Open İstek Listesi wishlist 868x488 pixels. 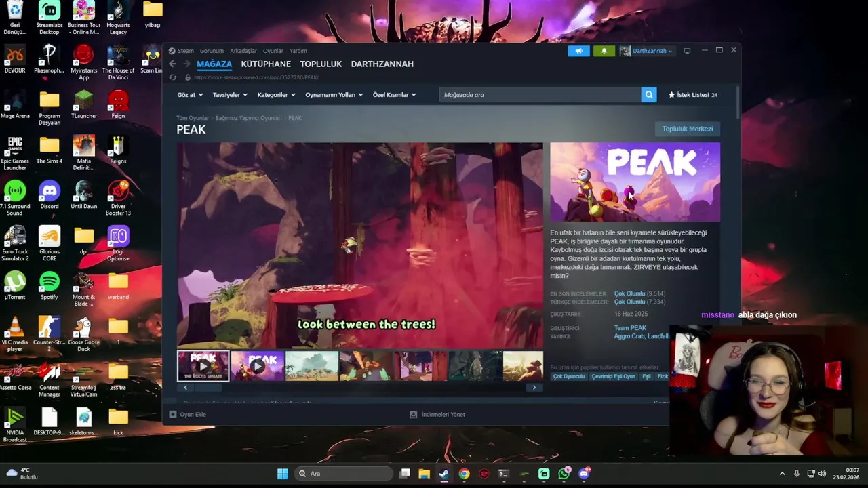[693, 95]
